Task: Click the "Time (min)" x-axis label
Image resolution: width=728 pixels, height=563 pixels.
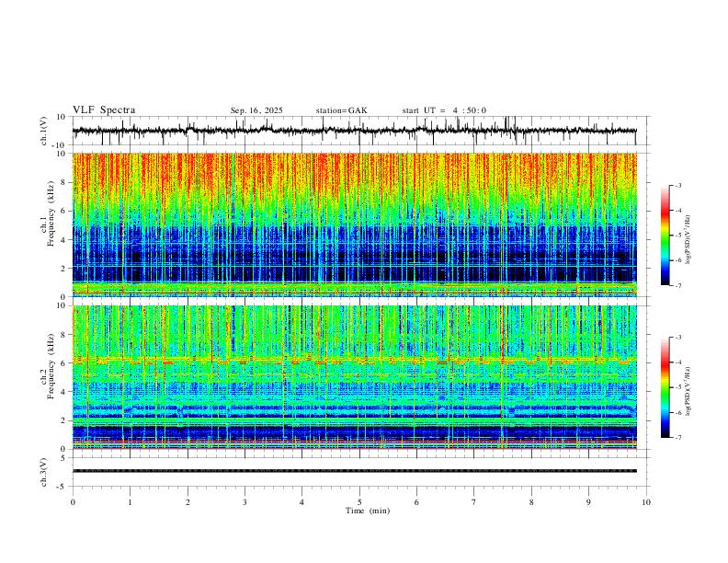Action: [x=368, y=511]
